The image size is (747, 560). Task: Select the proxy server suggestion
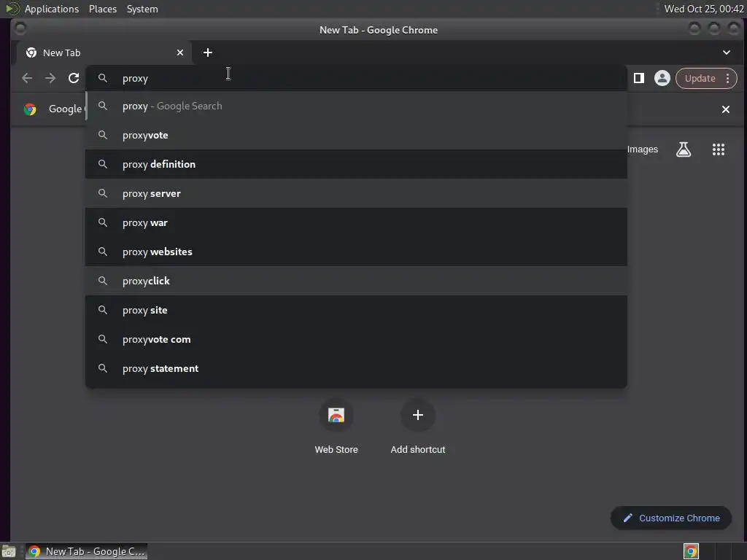point(356,193)
